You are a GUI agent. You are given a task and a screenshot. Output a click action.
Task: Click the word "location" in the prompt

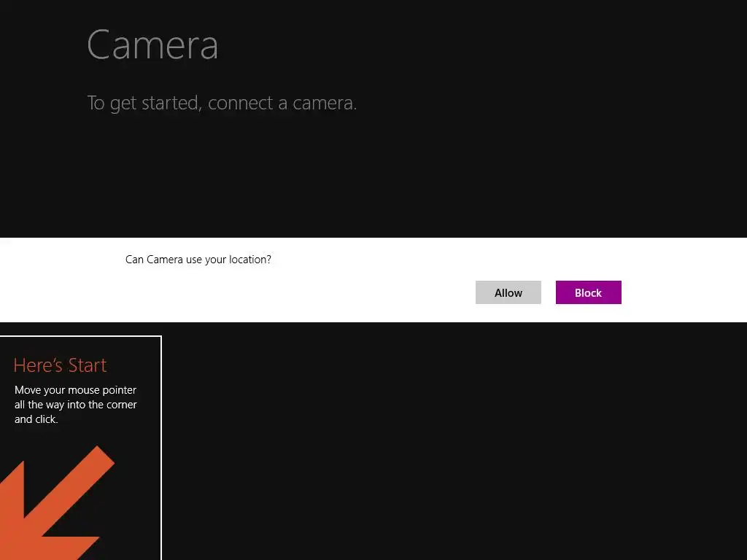(x=249, y=260)
